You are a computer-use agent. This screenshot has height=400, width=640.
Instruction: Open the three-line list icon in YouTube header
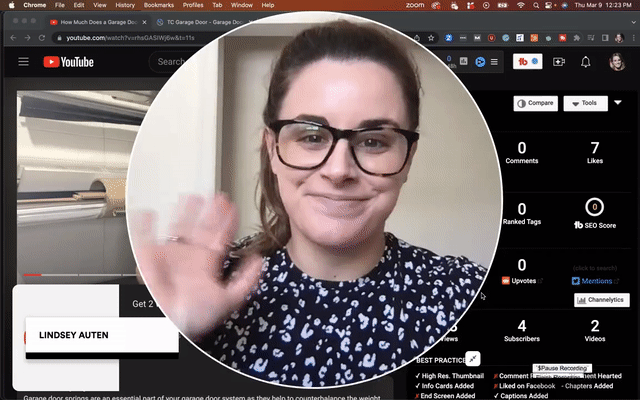[494, 62]
